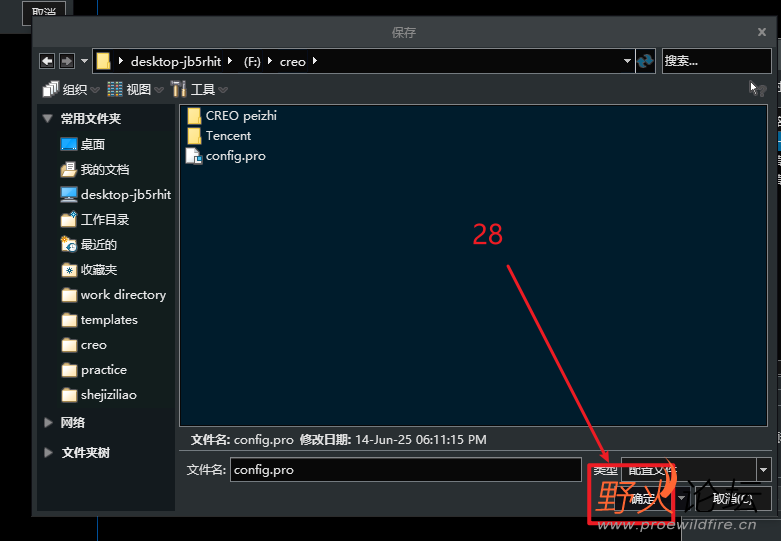
Task: Expand the arrow after desktop-jb5rhit in path
Action: [x=230, y=61]
